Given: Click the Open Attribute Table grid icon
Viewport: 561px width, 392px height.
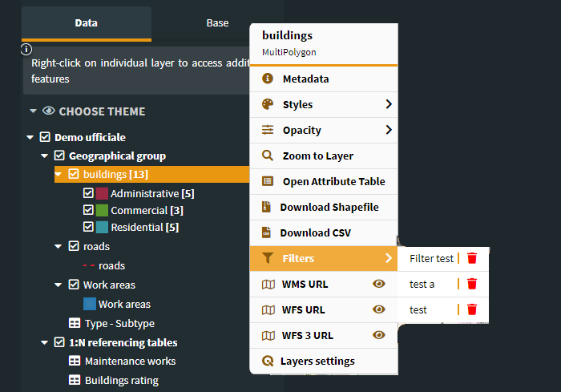Looking at the screenshot, I should click(268, 181).
